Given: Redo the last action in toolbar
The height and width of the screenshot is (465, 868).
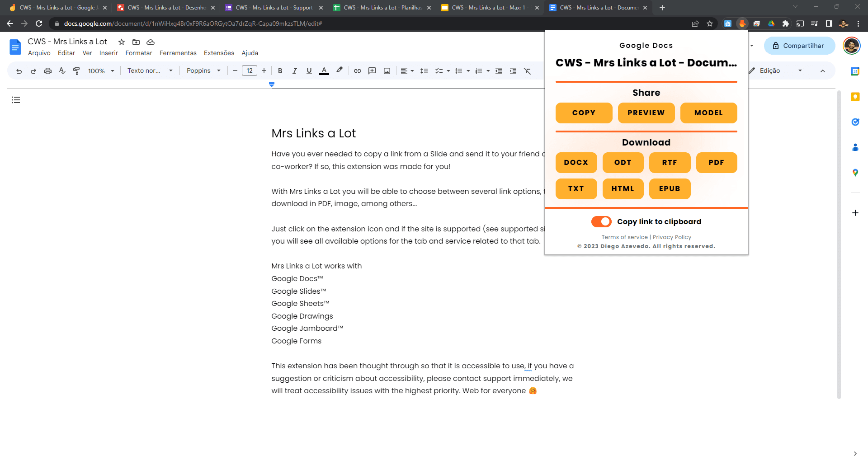Looking at the screenshot, I should coord(33,71).
